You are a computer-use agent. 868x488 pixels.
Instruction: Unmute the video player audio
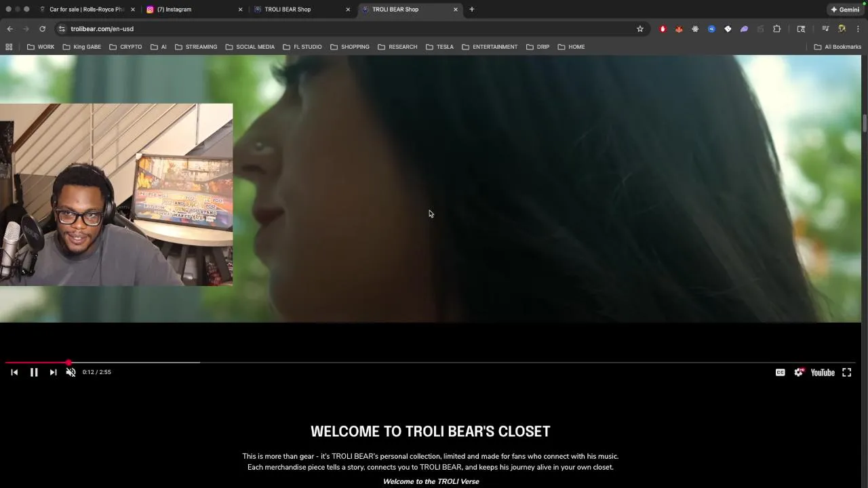click(x=71, y=372)
